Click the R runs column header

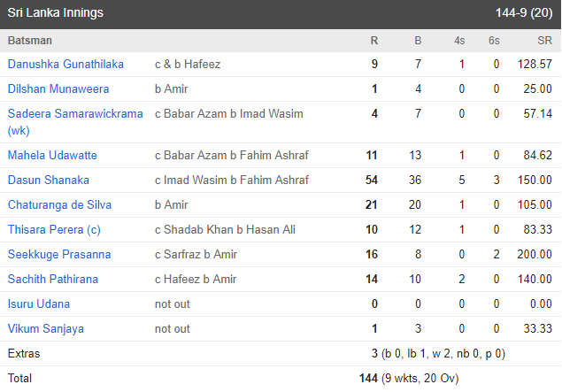tap(374, 41)
